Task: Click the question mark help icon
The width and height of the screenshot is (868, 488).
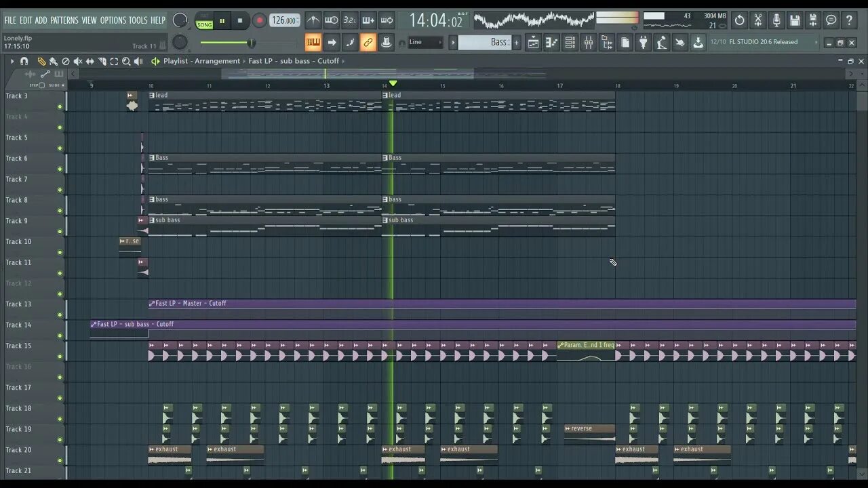Action: pos(849,20)
